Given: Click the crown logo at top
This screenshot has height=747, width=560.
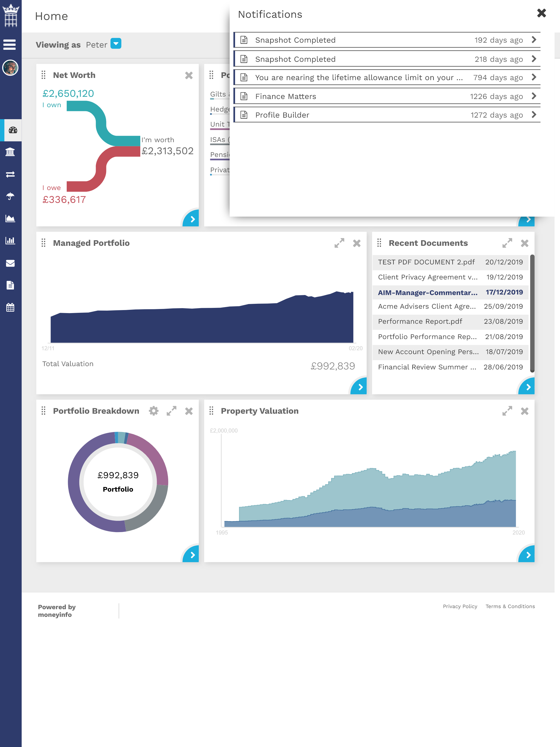Looking at the screenshot, I should click(11, 15).
